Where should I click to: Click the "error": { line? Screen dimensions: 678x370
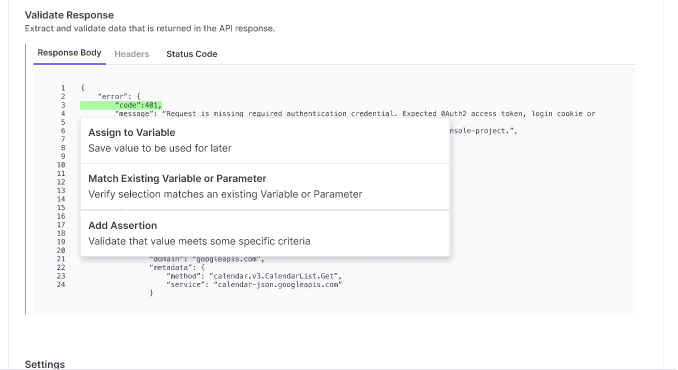tap(119, 96)
